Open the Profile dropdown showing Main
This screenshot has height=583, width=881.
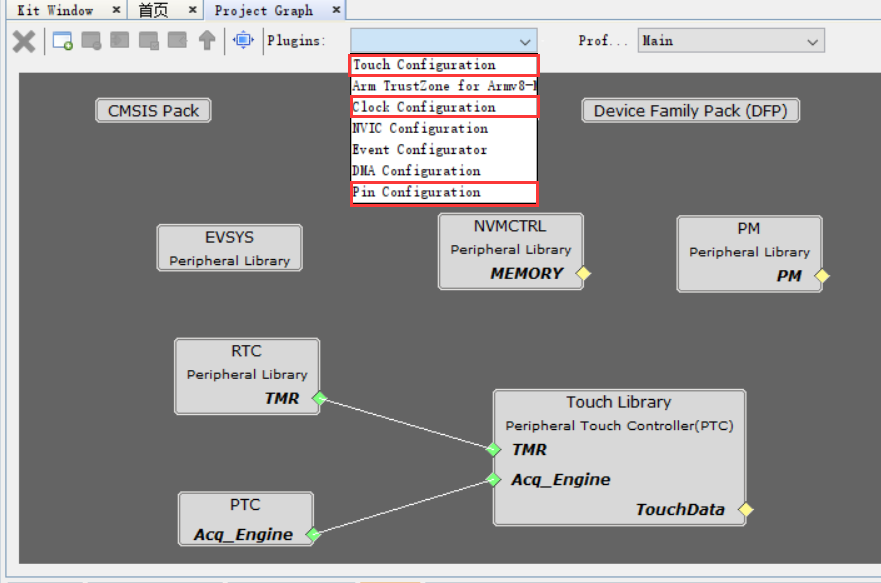click(730, 40)
